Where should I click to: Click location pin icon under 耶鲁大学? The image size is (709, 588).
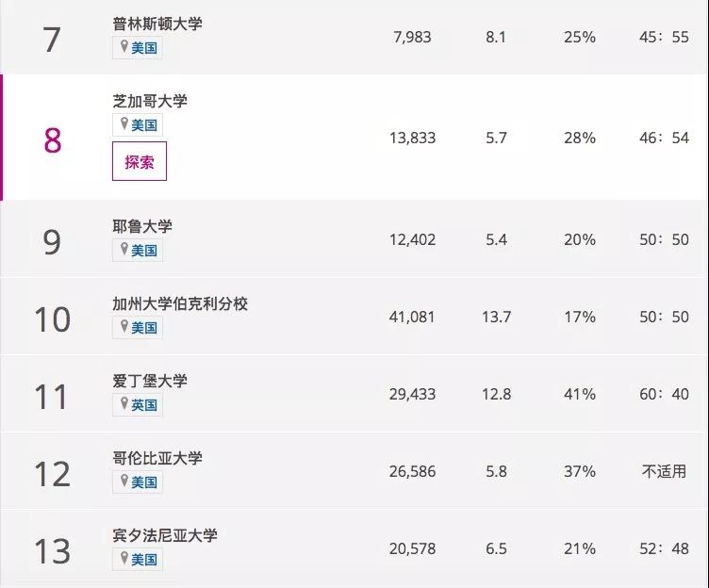pos(123,250)
